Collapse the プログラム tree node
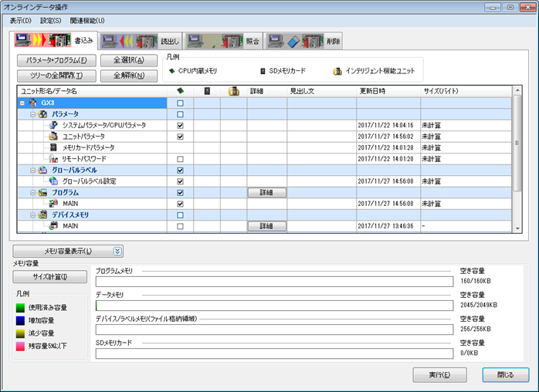The image size is (539, 392). coord(32,192)
